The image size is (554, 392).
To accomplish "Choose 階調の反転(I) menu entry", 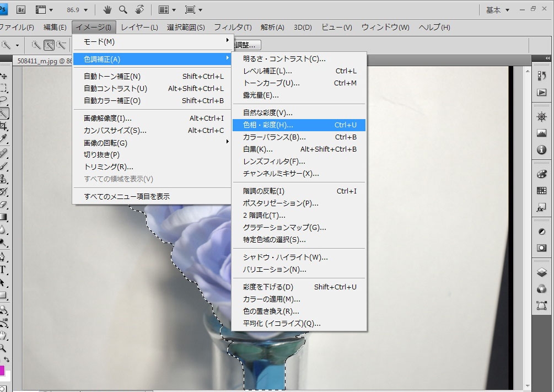I will (299, 191).
